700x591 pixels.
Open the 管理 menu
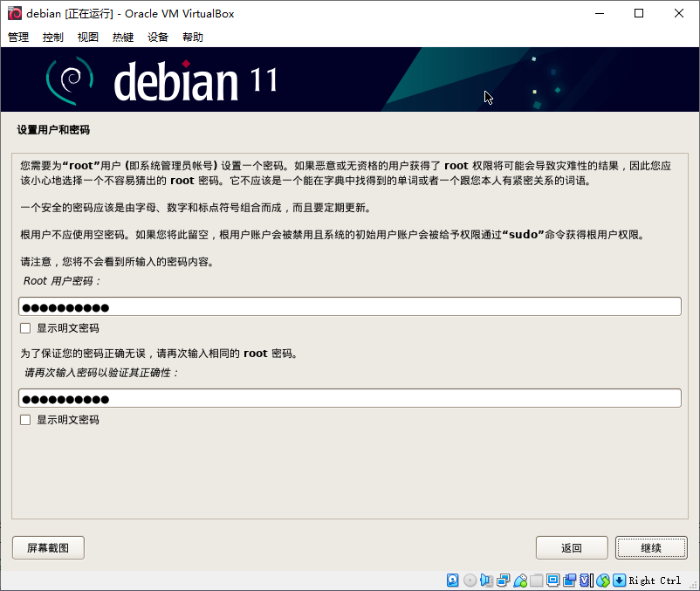(x=18, y=37)
